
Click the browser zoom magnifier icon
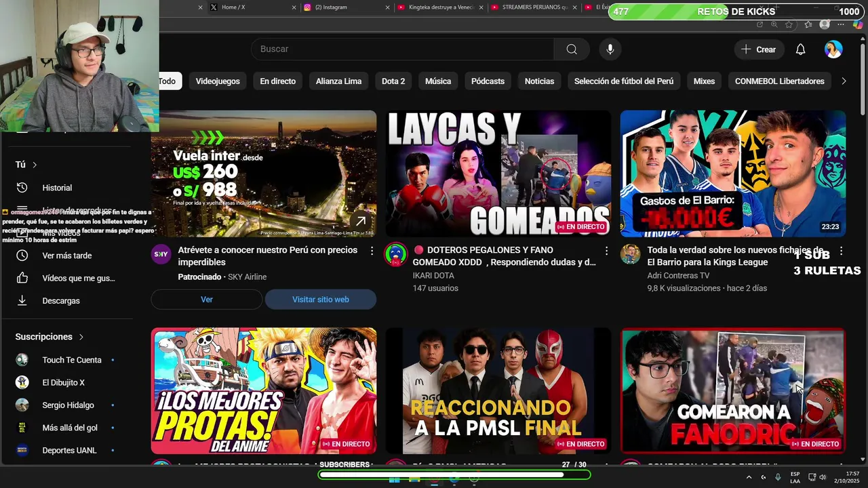tap(774, 24)
